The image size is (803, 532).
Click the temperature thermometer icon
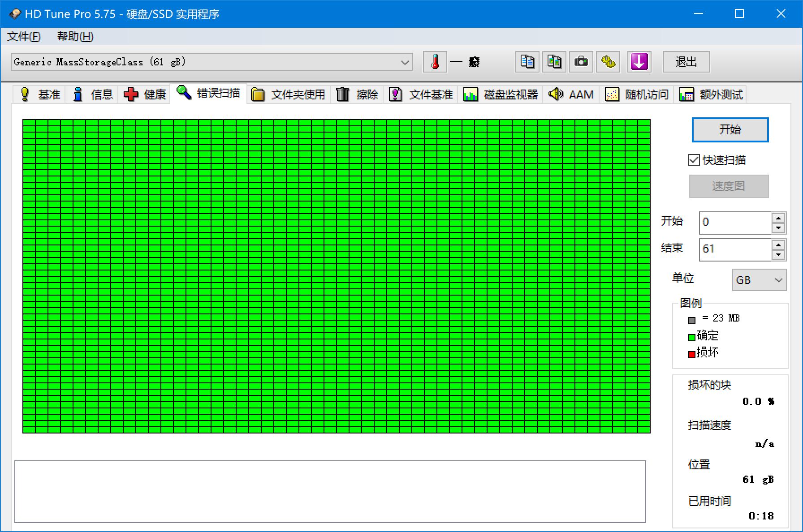pos(435,62)
